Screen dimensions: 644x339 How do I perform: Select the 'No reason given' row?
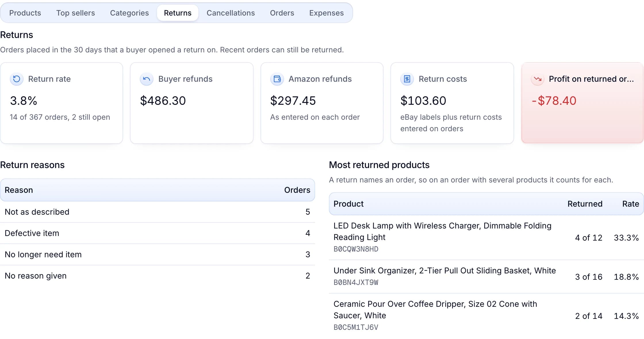tap(158, 276)
